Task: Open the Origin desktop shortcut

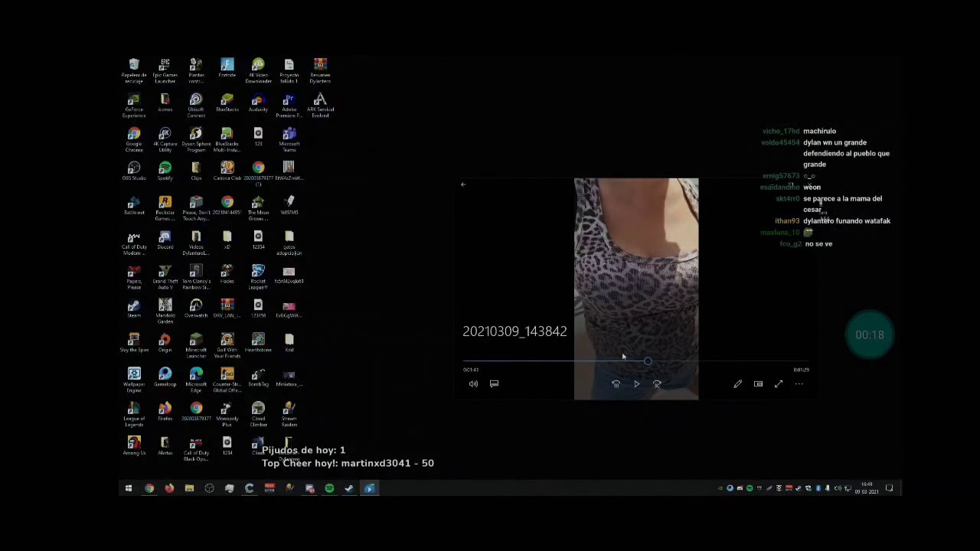Action: [x=165, y=343]
